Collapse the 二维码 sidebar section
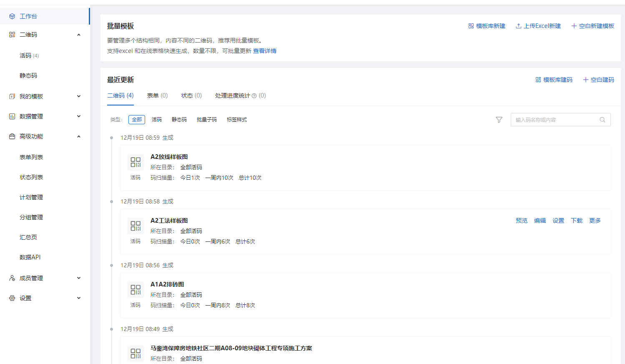The height and width of the screenshot is (364, 625). click(78, 35)
